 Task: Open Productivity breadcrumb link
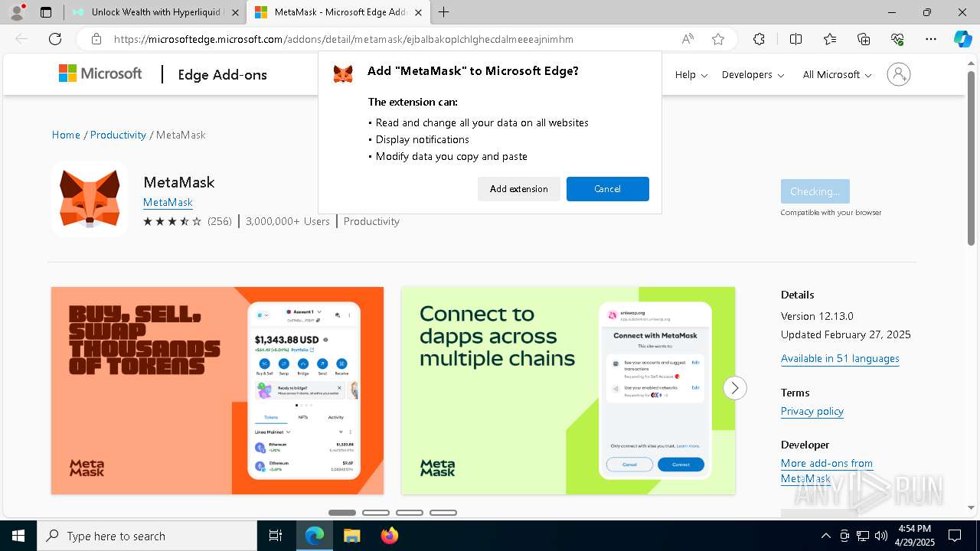coord(118,135)
